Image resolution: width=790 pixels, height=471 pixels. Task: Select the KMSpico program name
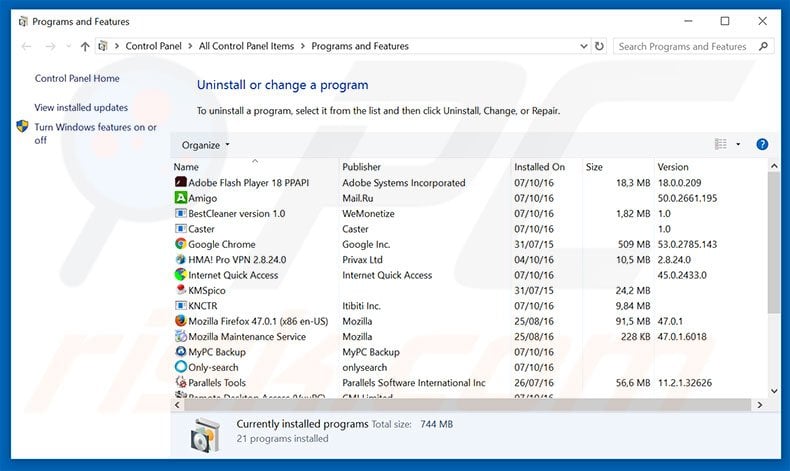tap(207, 290)
